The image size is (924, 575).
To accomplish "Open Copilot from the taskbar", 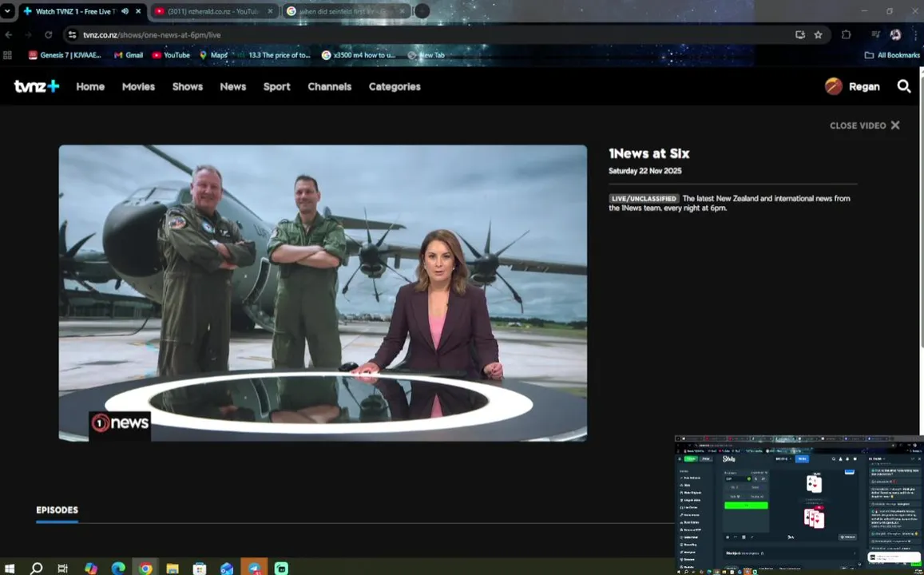I will [x=91, y=569].
